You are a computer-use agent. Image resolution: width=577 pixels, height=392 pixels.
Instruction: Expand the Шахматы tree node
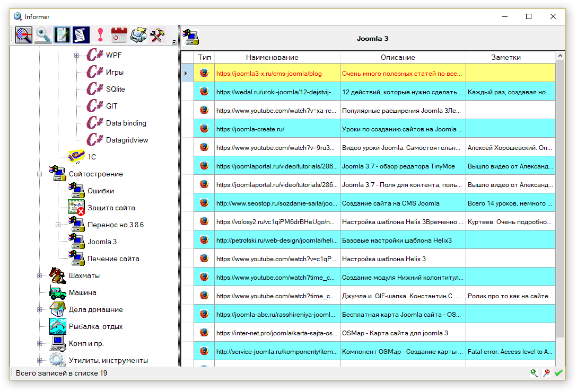coord(39,275)
